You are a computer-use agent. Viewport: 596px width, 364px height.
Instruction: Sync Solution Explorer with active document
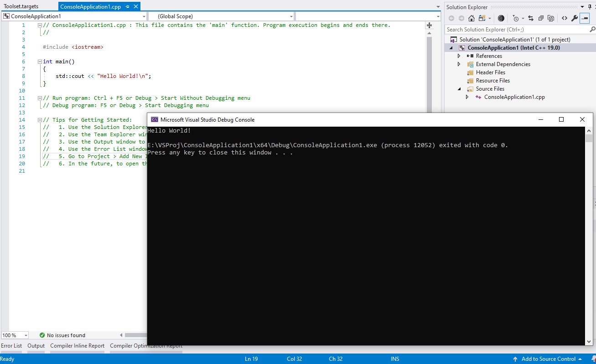[531, 18]
